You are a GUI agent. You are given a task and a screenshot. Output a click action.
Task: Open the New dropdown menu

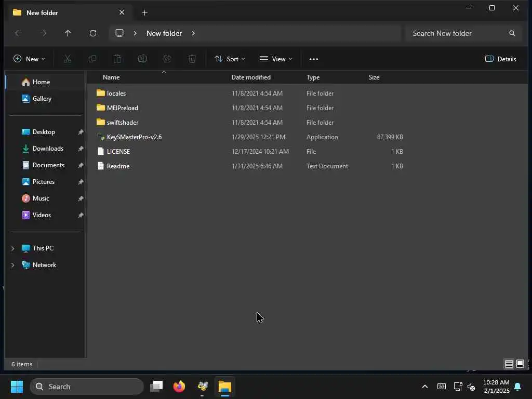coord(29,59)
